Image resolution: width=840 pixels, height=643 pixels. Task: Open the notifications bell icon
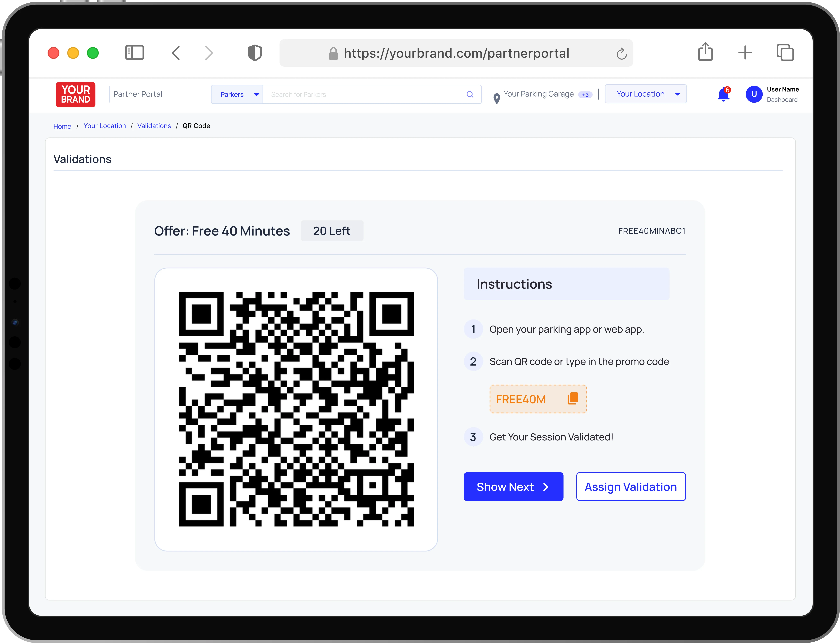pyautogui.click(x=723, y=94)
